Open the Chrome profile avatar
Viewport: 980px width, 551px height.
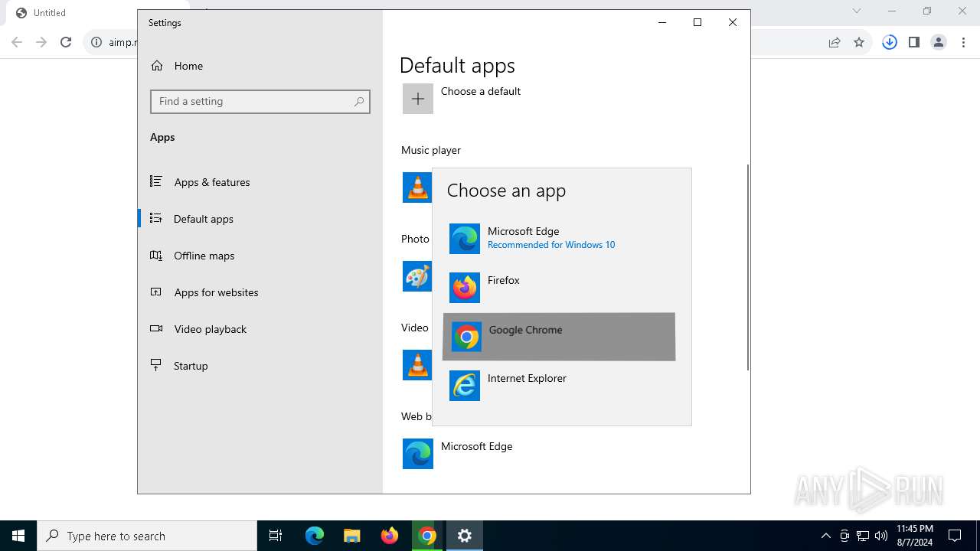tap(939, 43)
